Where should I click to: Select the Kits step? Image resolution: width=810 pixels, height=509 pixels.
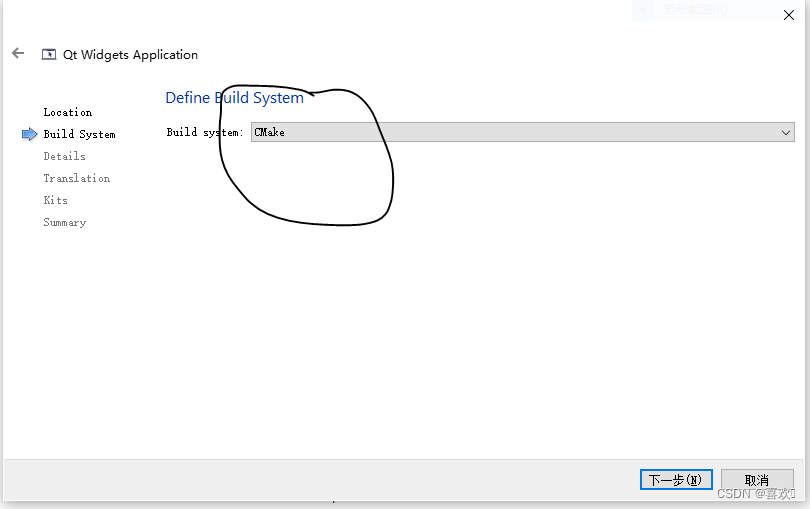point(55,200)
